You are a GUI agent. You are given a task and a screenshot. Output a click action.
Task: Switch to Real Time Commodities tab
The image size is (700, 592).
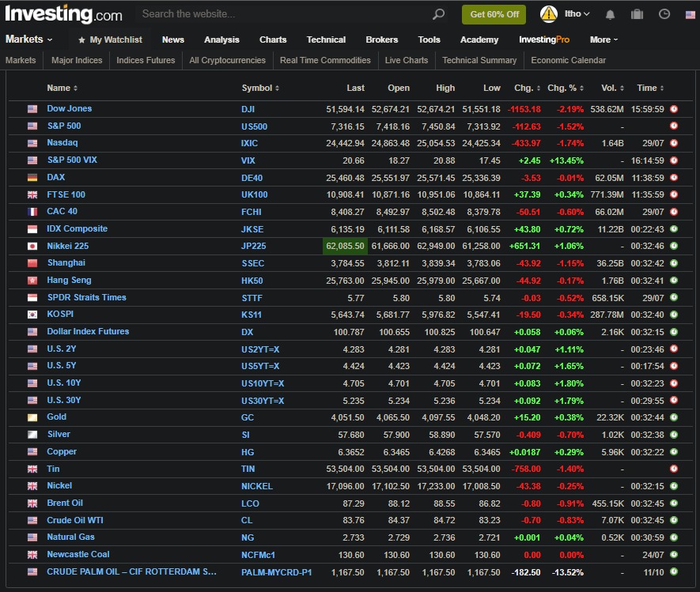point(325,60)
